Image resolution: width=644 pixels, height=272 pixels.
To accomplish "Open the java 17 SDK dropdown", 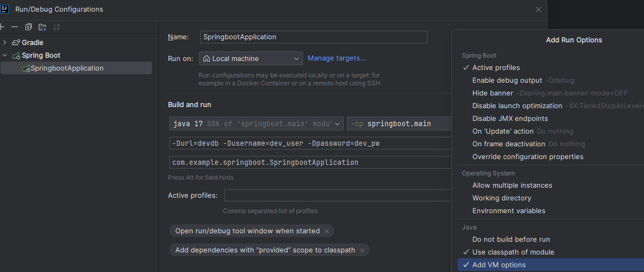I will (256, 124).
